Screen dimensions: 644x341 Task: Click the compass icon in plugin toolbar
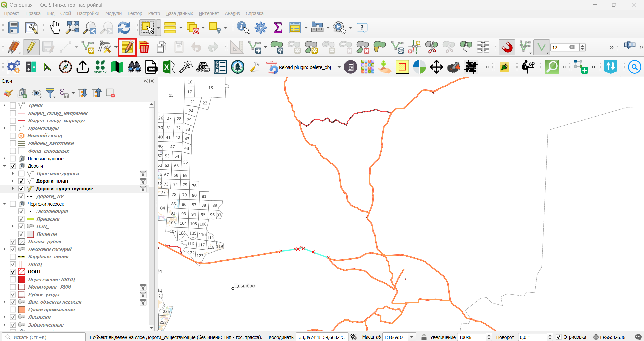(65, 67)
